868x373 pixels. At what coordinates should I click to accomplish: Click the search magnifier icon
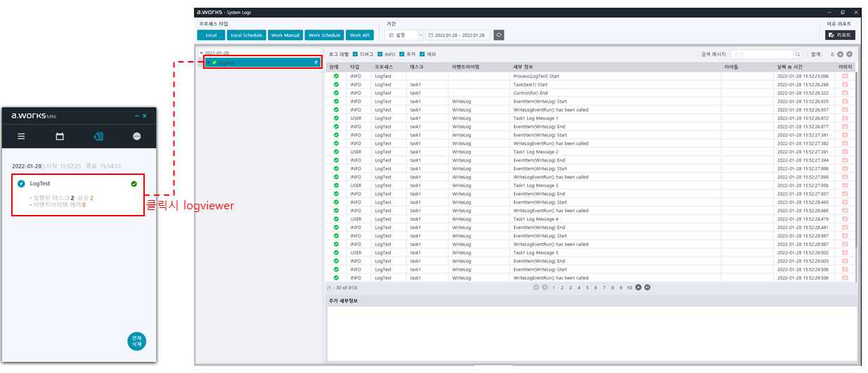(797, 54)
